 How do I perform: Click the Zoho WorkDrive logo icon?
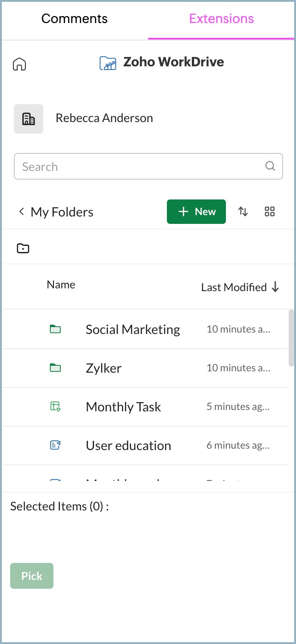(108, 63)
